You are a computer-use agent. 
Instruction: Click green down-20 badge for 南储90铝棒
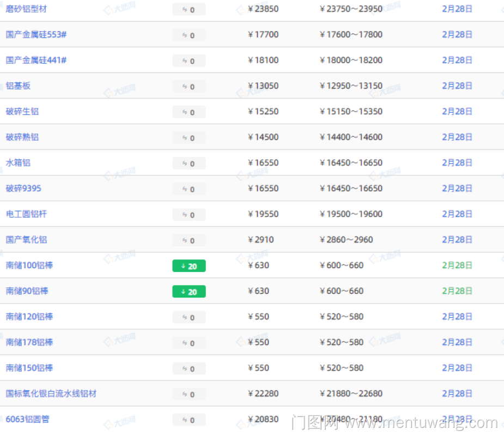tap(189, 292)
